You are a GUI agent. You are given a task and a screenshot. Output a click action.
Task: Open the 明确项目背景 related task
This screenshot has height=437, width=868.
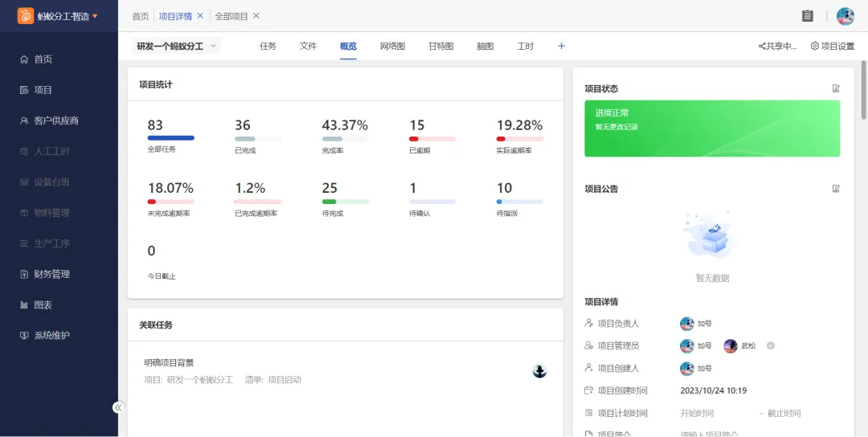click(x=169, y=363)
